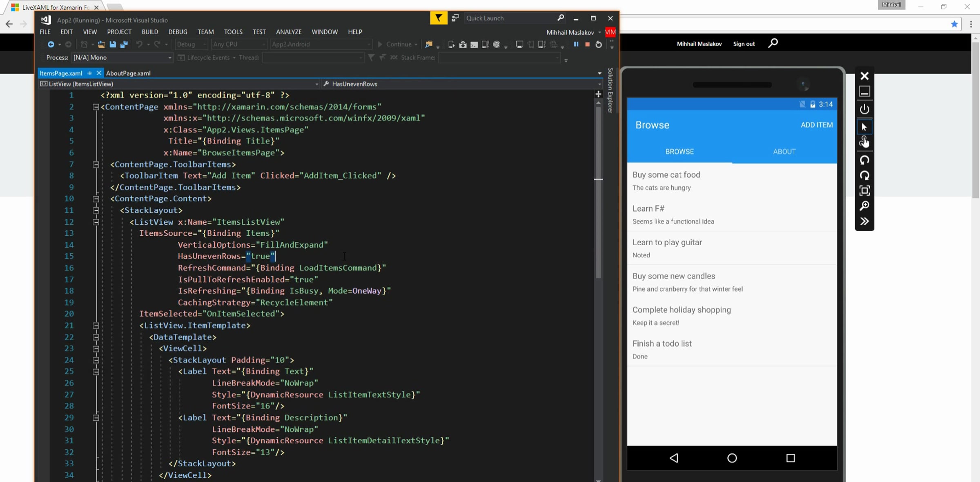Collapse the ListView element at line 12
Viewport: 980px width, 482px height.
click(96, 222)
